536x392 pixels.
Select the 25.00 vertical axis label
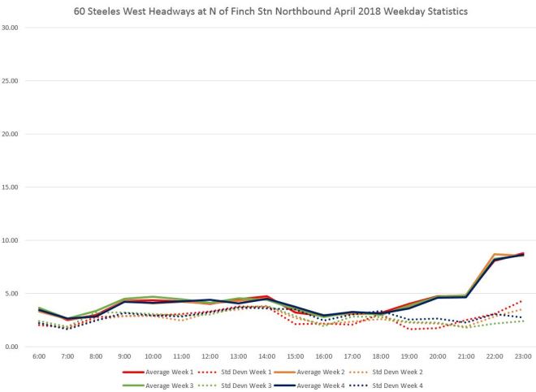(14, 81)
